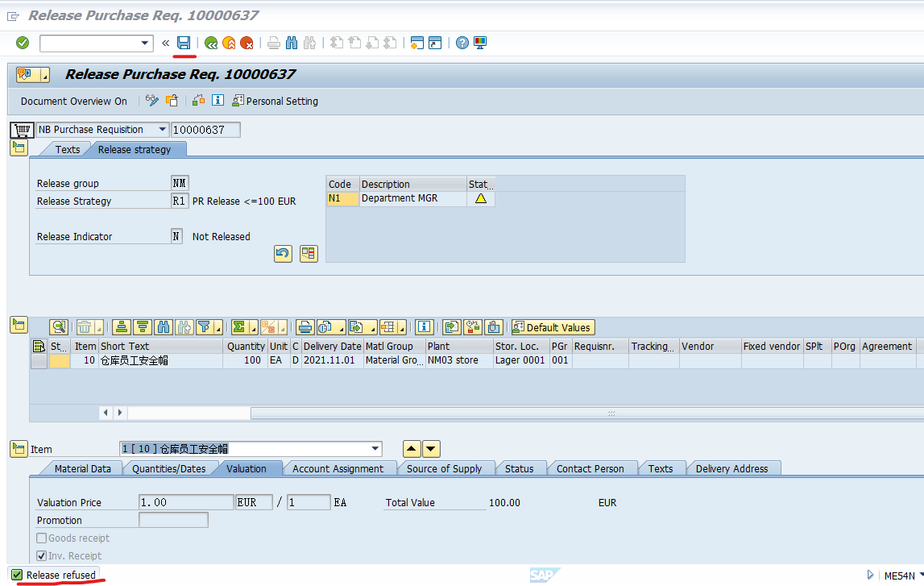Click the requisition number field 10000637
Viewport: 924px width, 586px height.
(205, 130)
